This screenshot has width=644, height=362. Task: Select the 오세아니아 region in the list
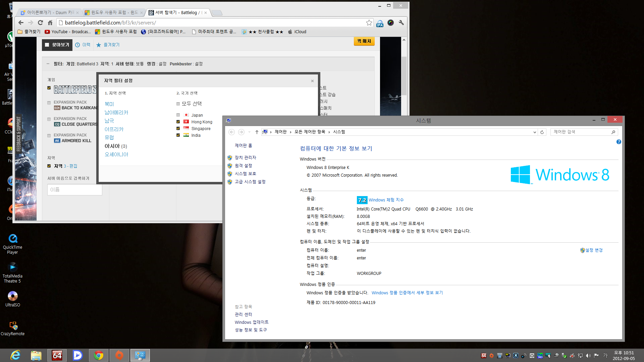[x=116, y=154]
